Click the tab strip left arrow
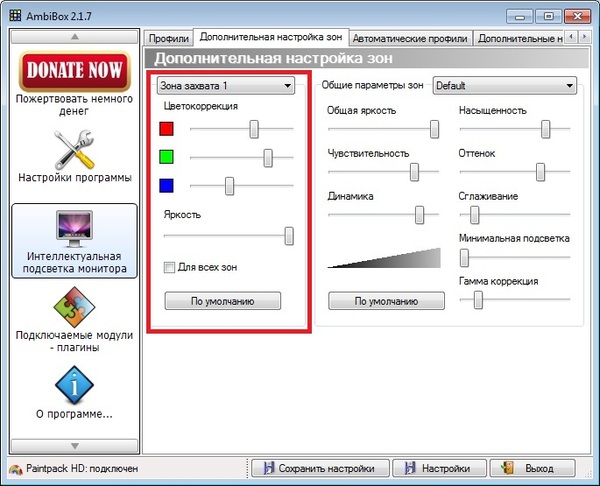 click(x=571, y=37)
